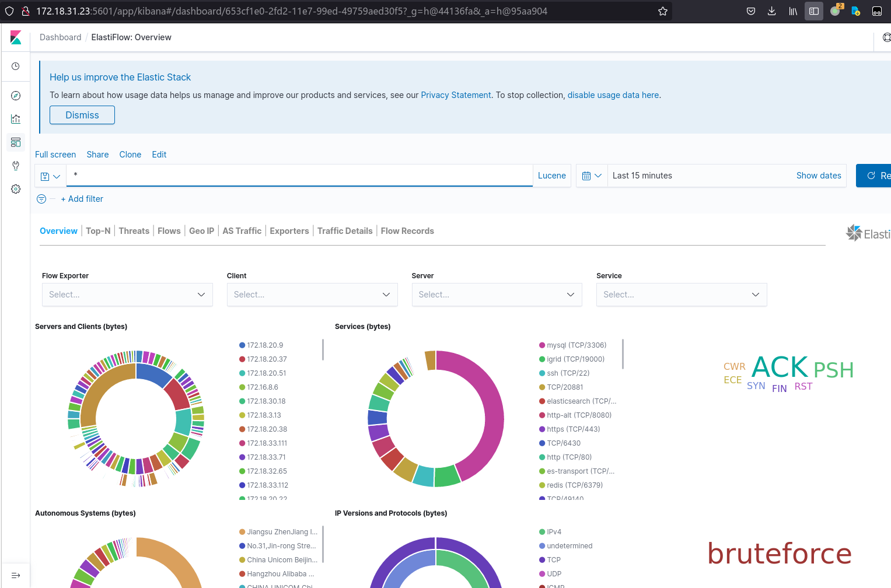This screenshot has width=891, height=588.
Task: Open recently viewed clock icon
Action: pos(16,66)
